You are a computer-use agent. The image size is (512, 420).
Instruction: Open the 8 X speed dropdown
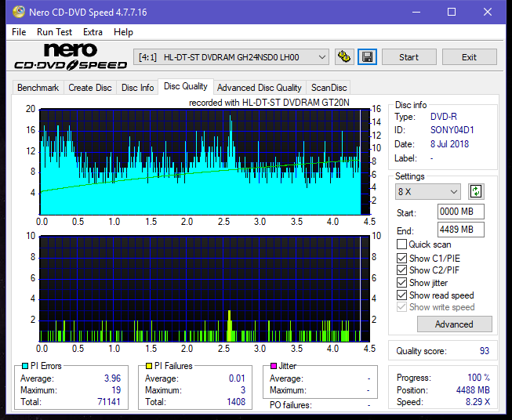coord(428,191)
